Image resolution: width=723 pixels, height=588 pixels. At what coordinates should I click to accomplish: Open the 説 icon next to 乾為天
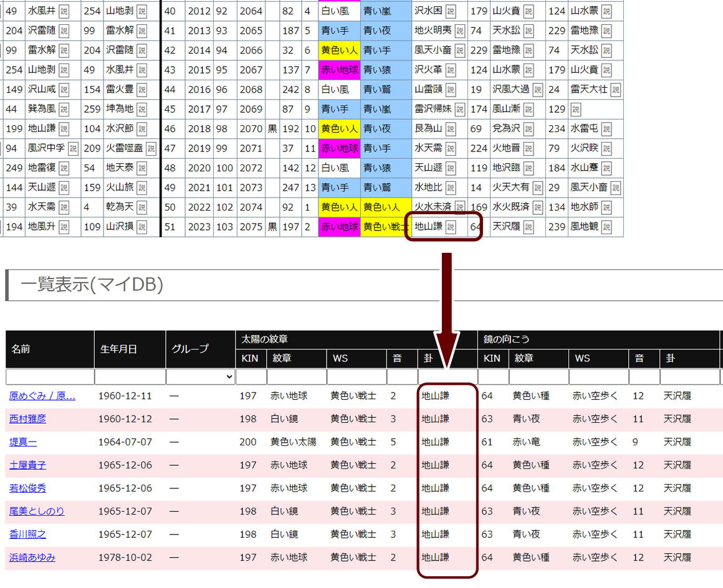(x=141, y=207)
